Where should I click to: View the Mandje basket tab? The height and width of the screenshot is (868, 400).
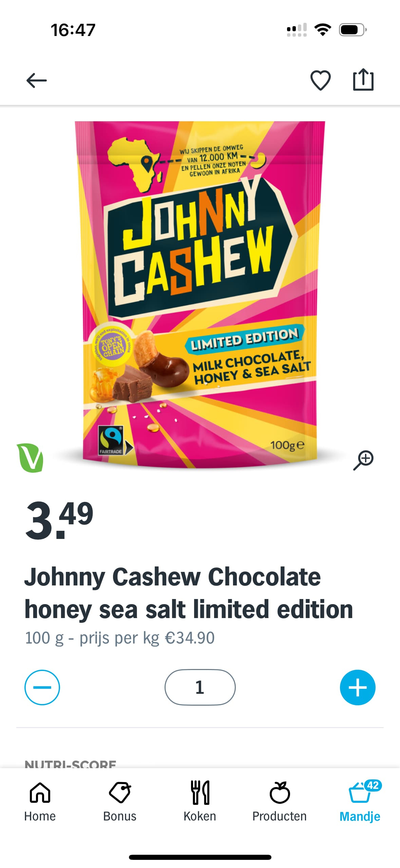(x=360, y=801)
